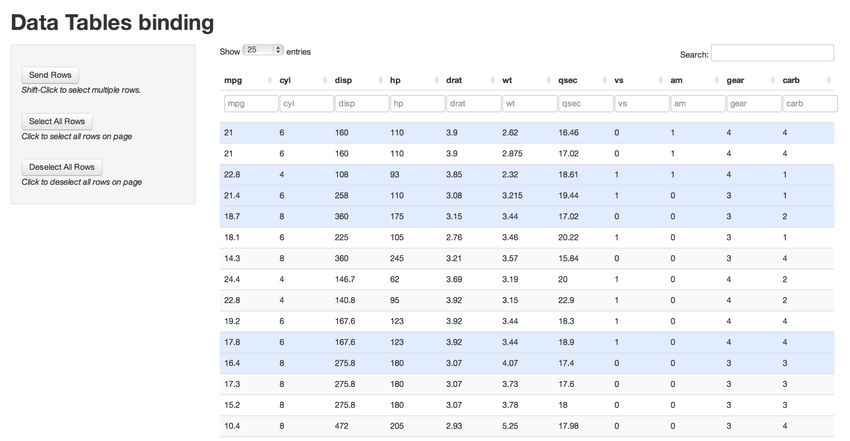Click the hp column sort icon

(x=436, y=80)
